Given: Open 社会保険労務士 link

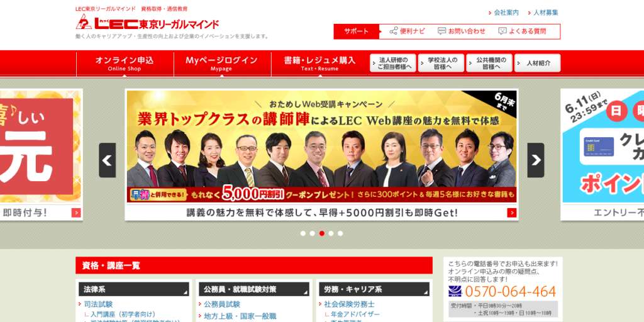Looking at the screenshot, I should pos(349,304).
